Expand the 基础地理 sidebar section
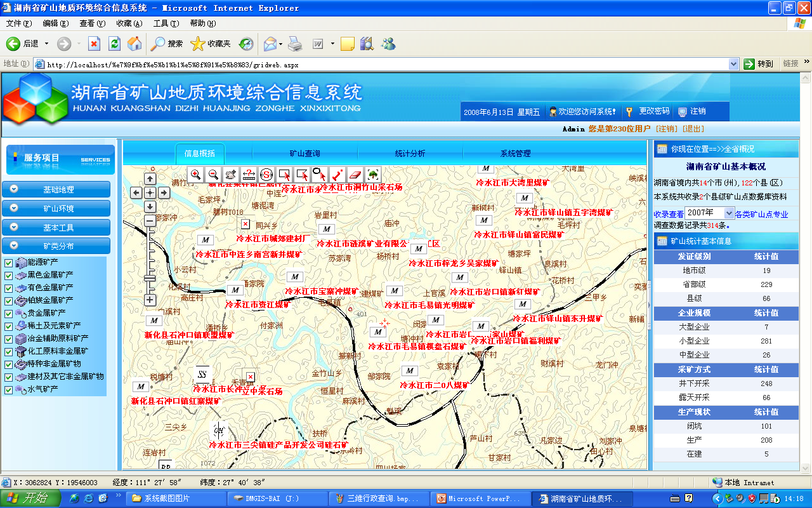812x508 pixels. pos(58,189)
